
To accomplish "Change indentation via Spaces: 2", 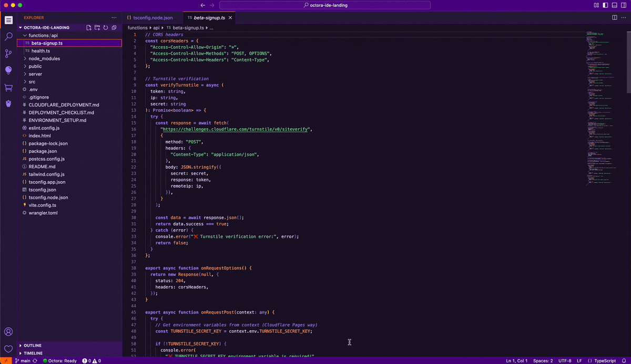I will (544, 361).
